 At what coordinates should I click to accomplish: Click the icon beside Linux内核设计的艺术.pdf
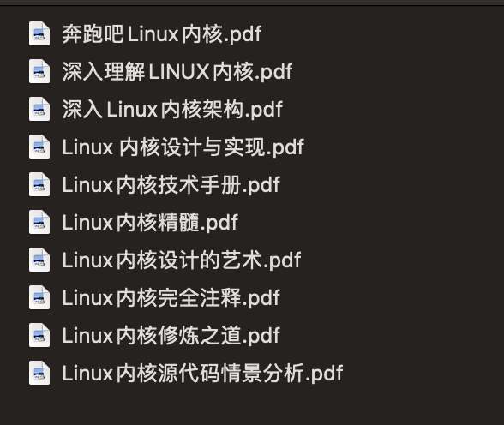click(39, 260)
